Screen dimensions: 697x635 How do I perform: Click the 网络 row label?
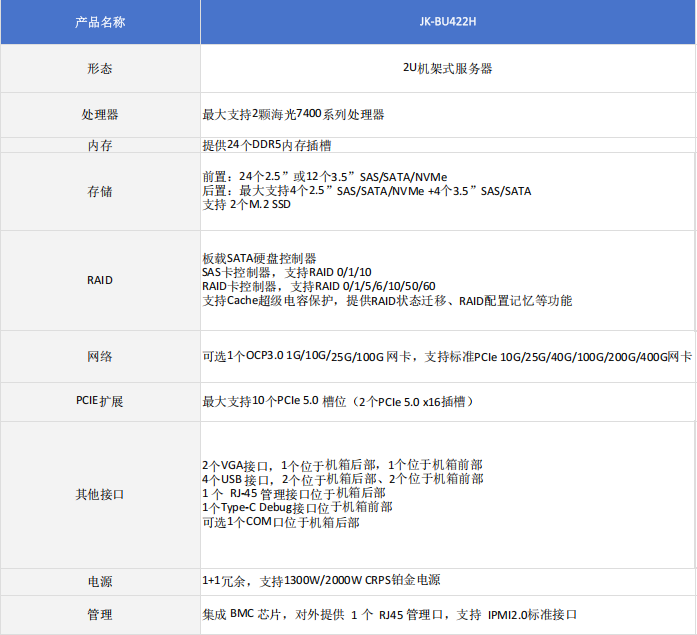point(100,356)
